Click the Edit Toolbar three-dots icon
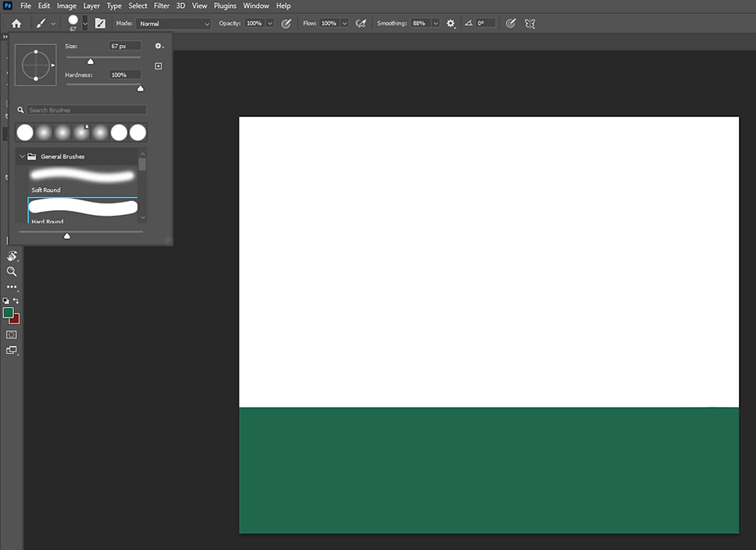 pos(11,287)
